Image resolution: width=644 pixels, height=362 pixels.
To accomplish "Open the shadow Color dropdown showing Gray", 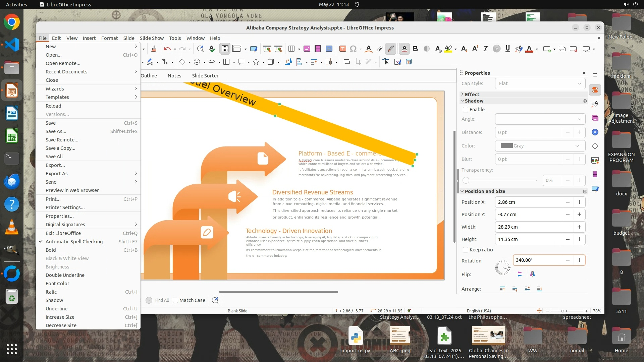I will [x=540, y=146].
